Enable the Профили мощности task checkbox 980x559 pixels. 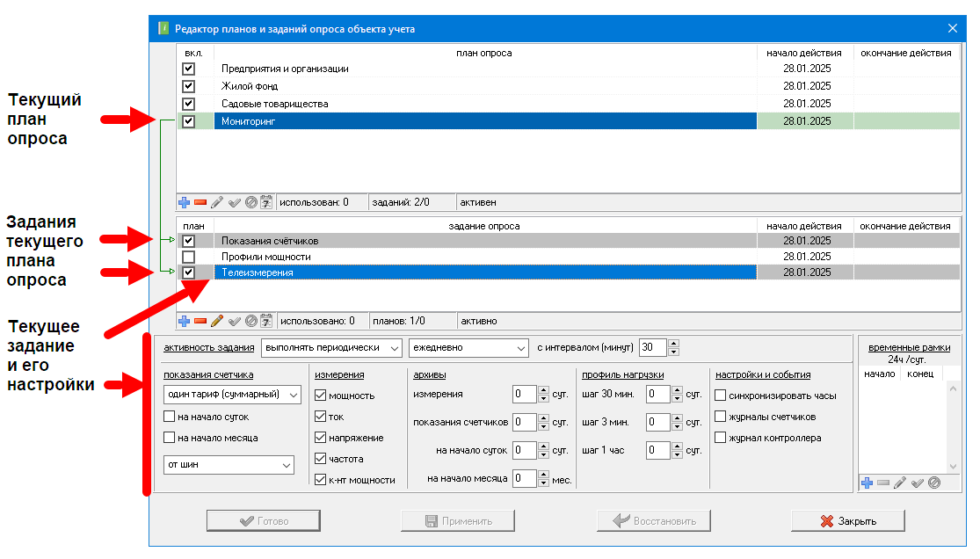(189, 257)
